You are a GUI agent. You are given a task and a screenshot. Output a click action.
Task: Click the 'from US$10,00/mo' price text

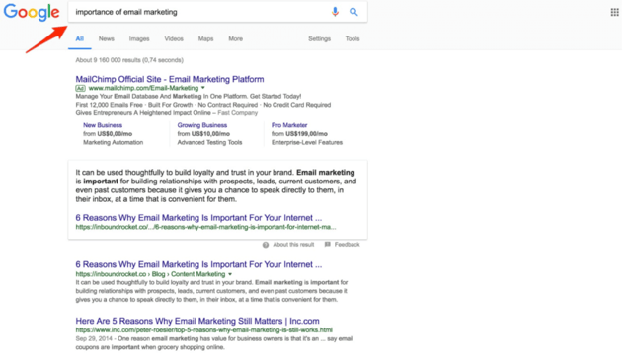pyautogui.click(x=203, y=134)
